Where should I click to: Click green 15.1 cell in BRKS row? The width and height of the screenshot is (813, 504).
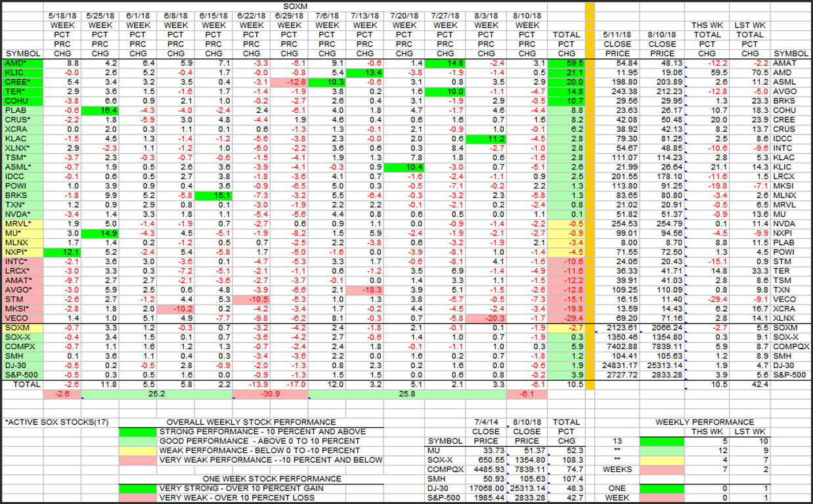click(x=213, y=196)
